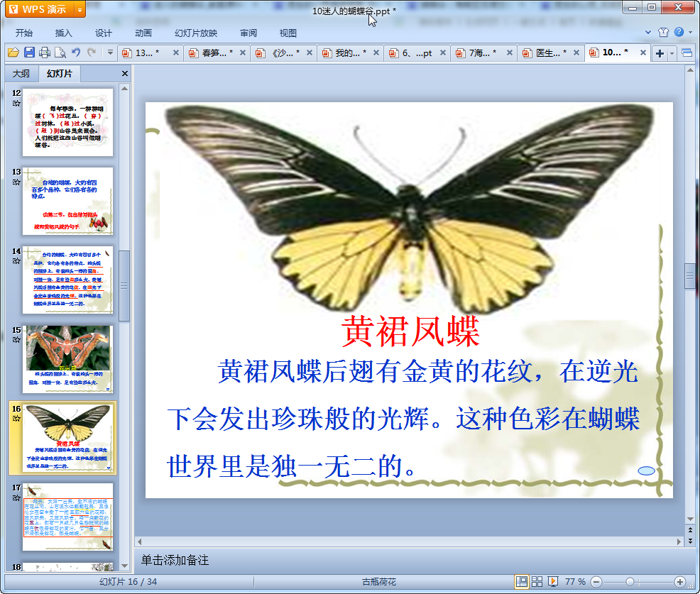This screenshot has height=594, width=700.
Task: Zoom in with the plus button
Action: click(680, 581)
